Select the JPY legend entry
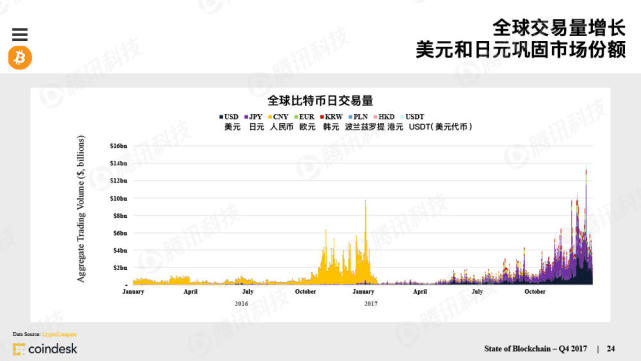 253,117
